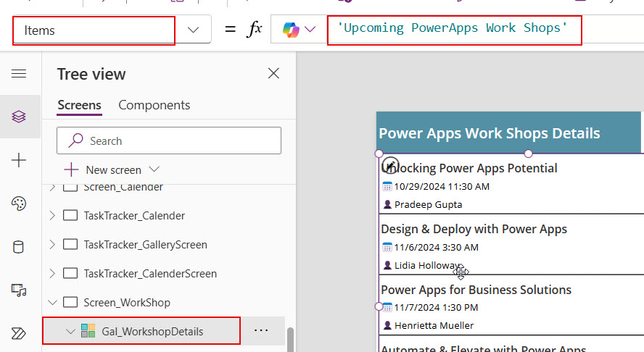
Task: Switch to the Screens tab
Action: (x=79, y=105)
